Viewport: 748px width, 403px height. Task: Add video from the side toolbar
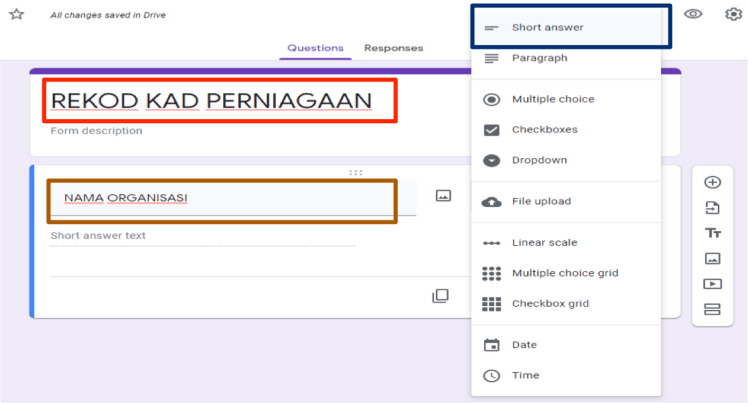(712, 284)
